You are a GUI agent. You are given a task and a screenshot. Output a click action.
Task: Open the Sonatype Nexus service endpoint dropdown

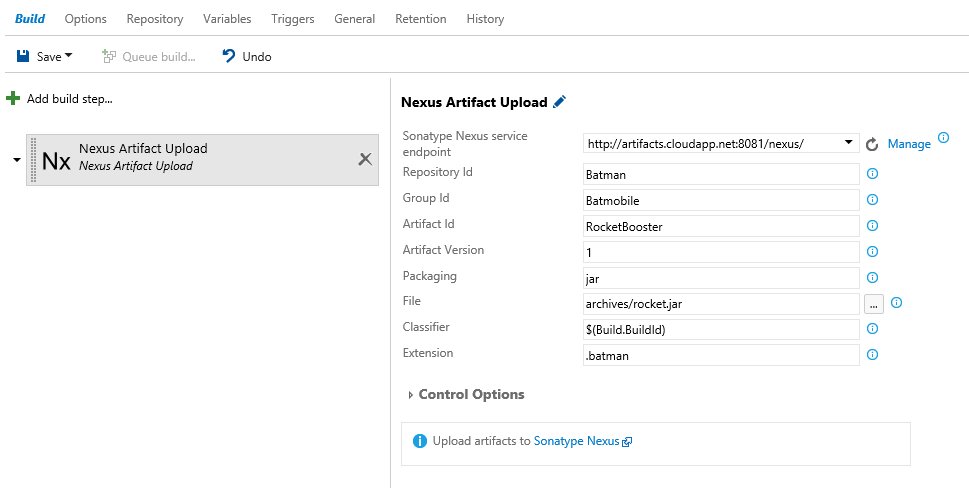[x=848, y=143]
